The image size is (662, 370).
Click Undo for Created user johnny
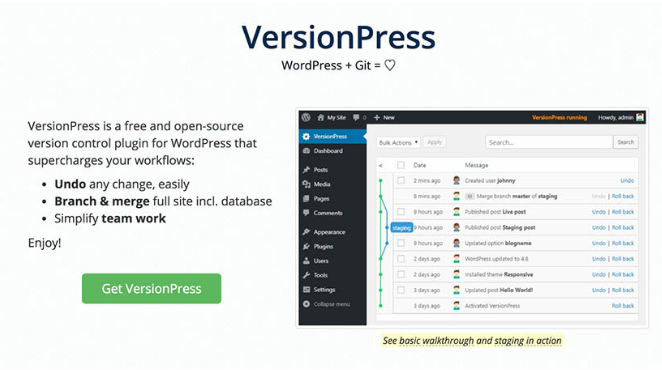coord(627,180)
